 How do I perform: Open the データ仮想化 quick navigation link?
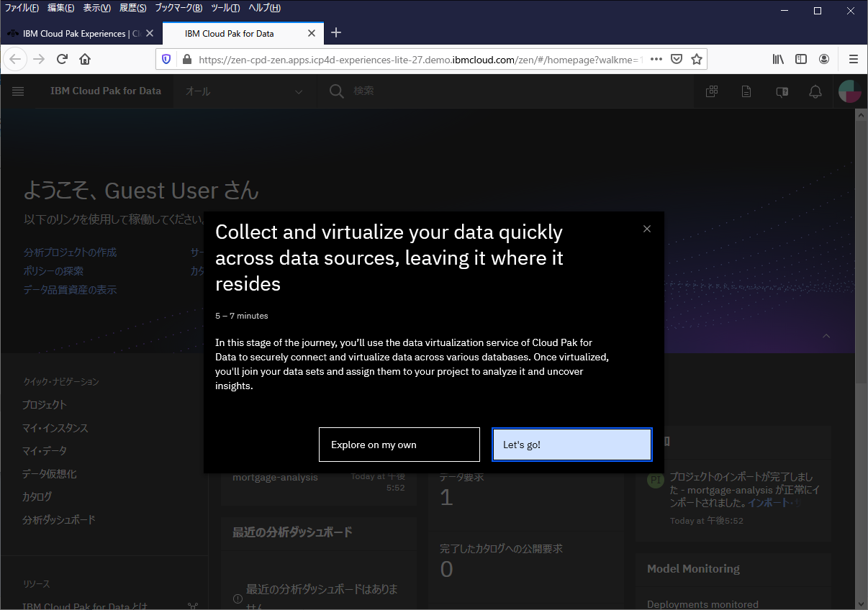click(x=49, y=473)
